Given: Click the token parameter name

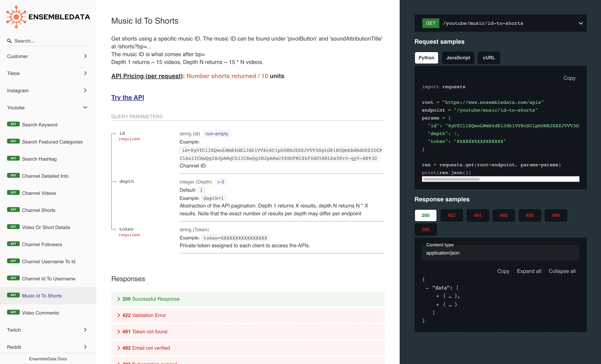Looking at the screenshot, I should click(x=126, y=229).
